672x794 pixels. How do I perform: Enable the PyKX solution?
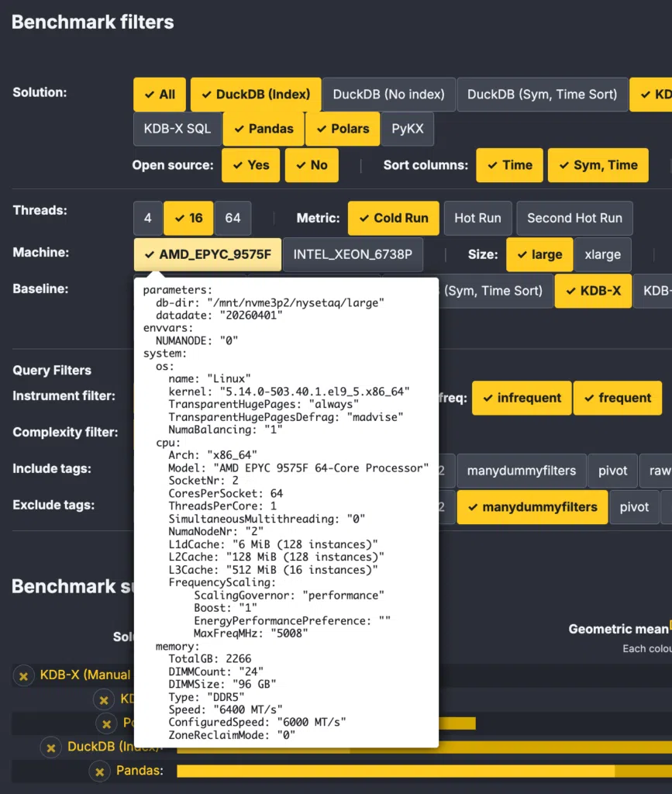tap(408, 129)
